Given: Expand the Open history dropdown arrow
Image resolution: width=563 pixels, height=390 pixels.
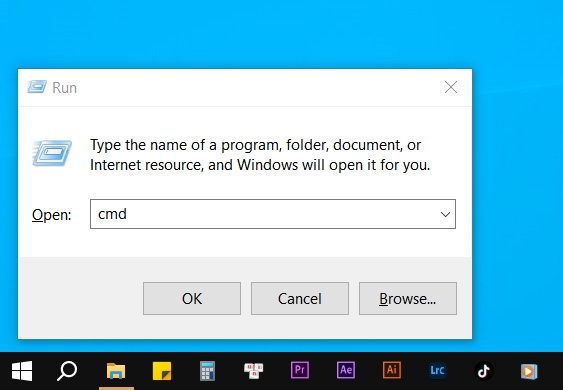Looking at the screenshot, I should tap(445, 214).
